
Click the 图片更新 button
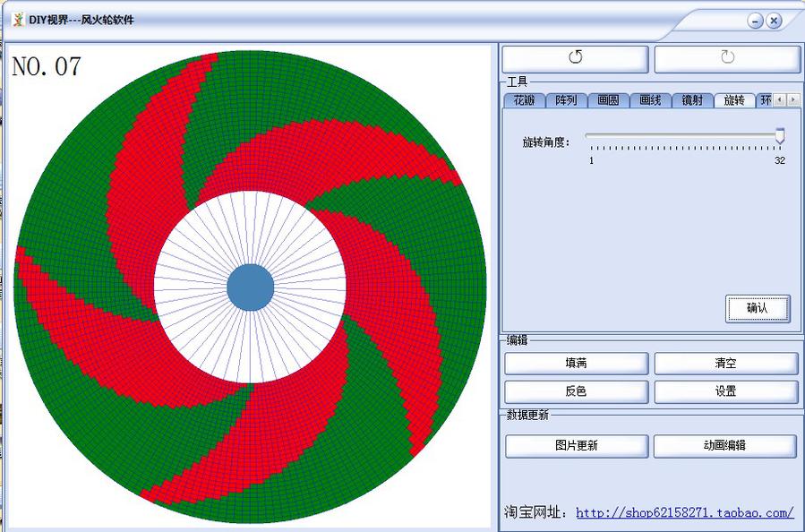576,446
